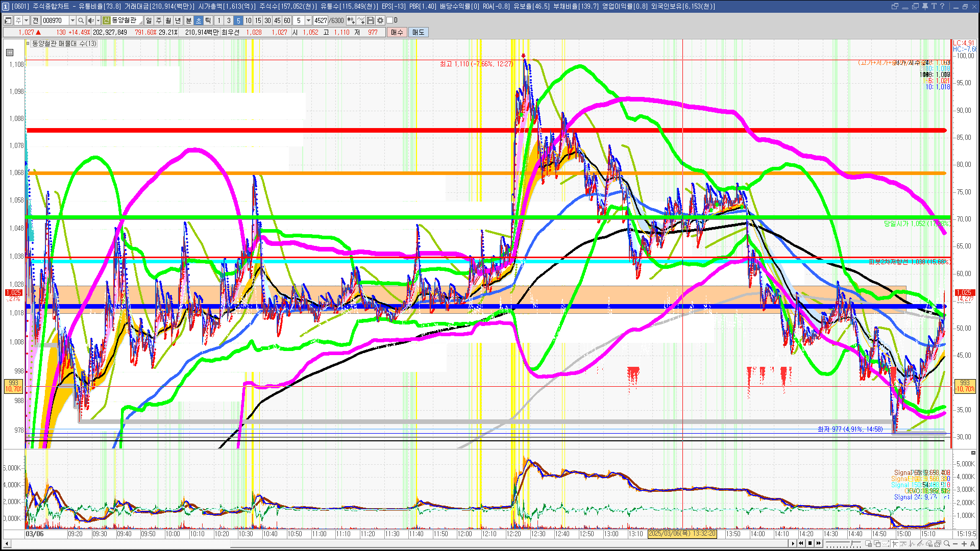
Task: Click the 매도 sell button
Action: coord(418,32)
